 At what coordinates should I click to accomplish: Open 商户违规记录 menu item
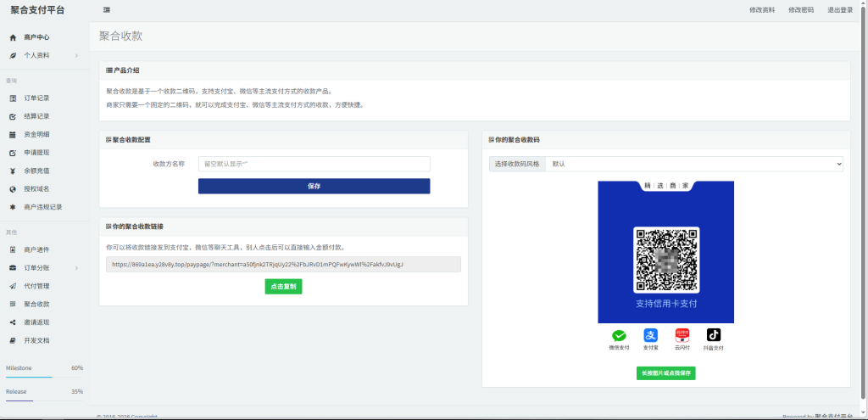click(43, 207)
